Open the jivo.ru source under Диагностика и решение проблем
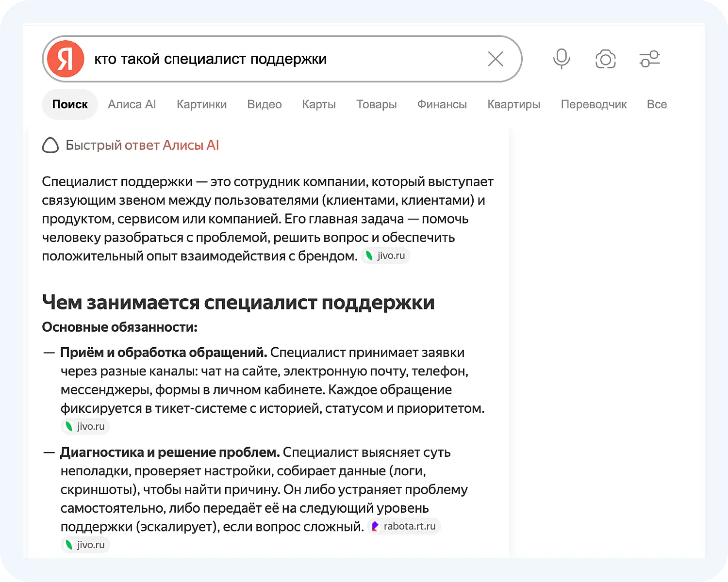 point(85,545)
